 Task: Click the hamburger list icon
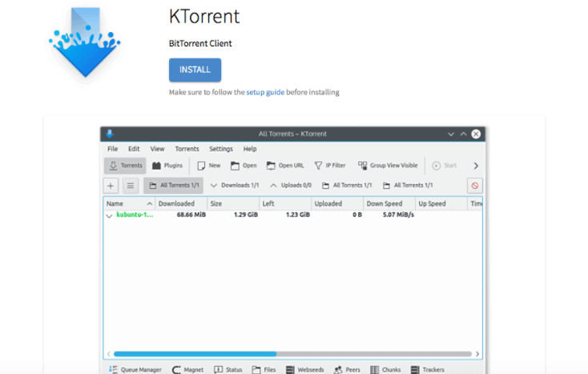coord(131,186)
